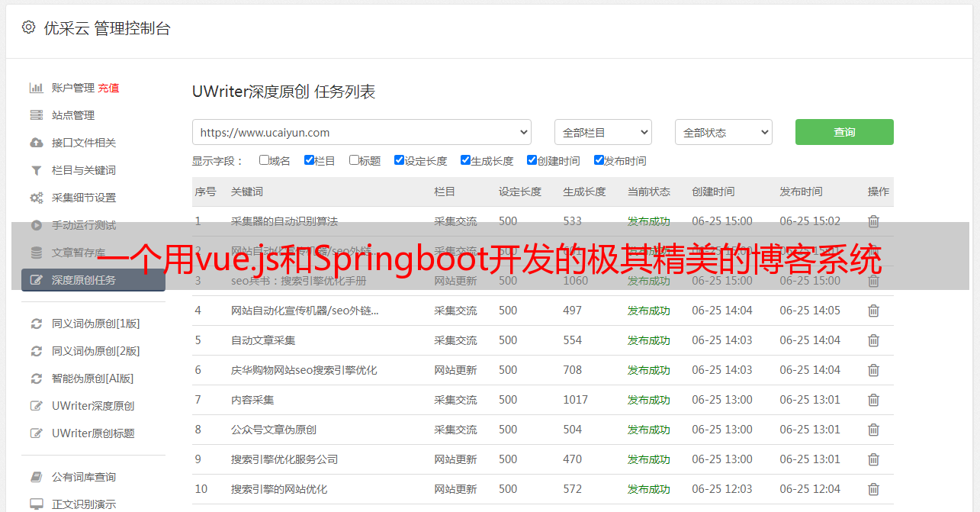This screenshot has height=512, width=980.
Task: Click keyword 自动文章采集
Action: 263,340
